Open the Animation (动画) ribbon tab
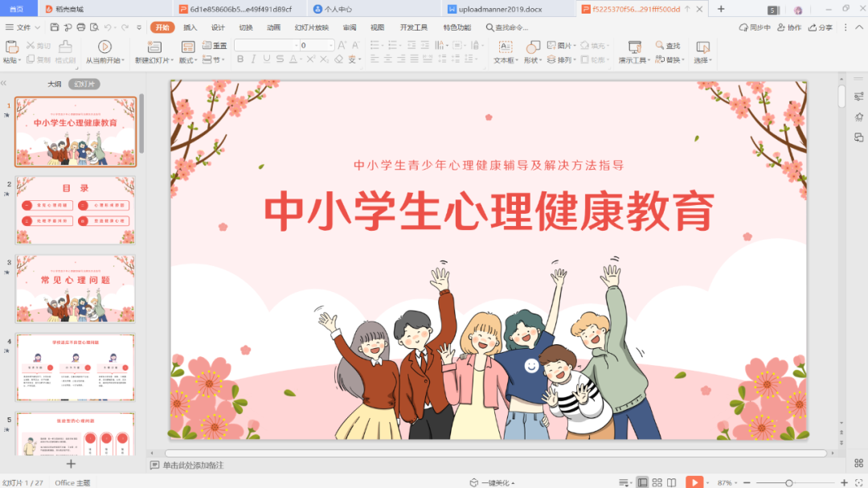 click(273, 27)
